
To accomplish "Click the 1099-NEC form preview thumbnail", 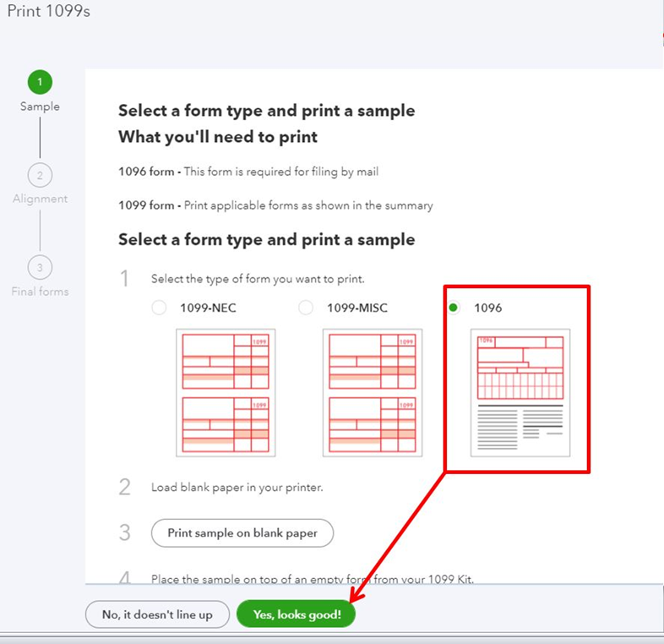I will [226, 393].
